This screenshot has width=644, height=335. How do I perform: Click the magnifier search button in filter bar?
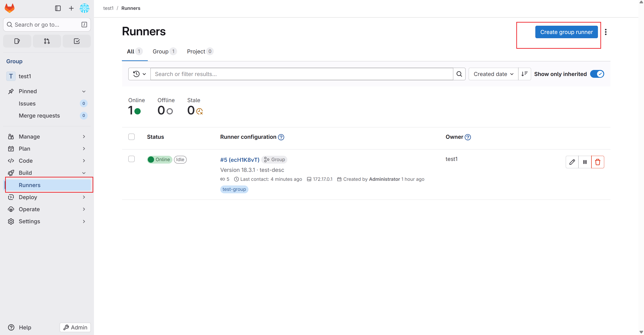click(459, 74)
